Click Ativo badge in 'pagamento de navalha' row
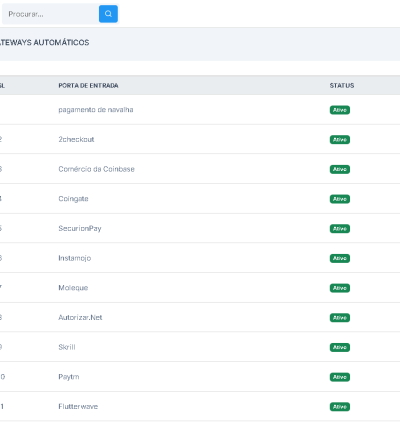Screen dimensions: 400x424 340,110
